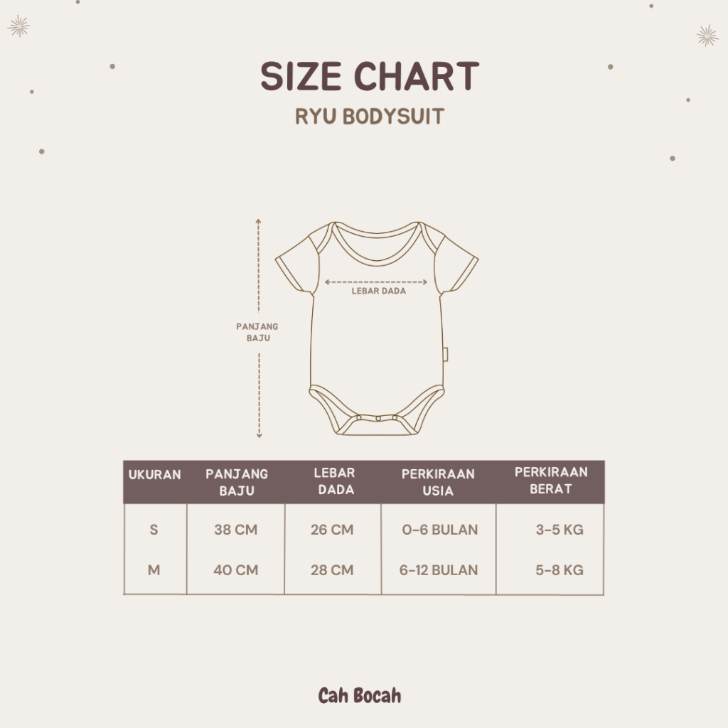Click the starburst decoration in top-right corner
This screenshot has width=728, height=728.
click(707, 35)
